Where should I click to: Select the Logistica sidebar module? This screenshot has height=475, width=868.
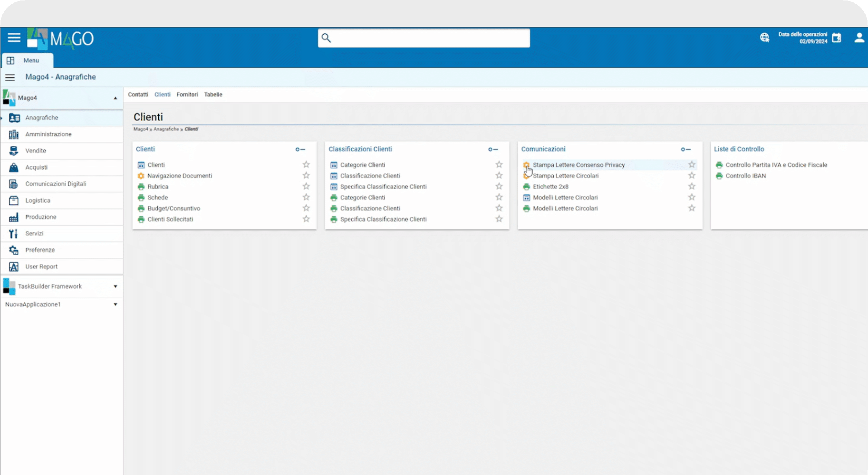click(38, 200)
